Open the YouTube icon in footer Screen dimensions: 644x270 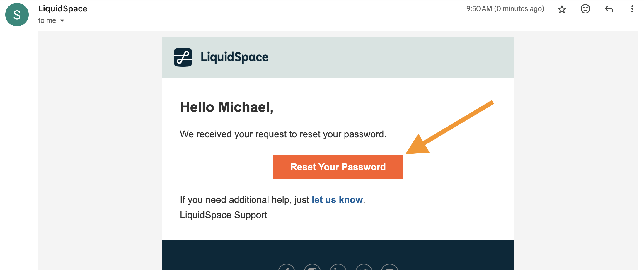pyautogui.click(x=390, y=267)
